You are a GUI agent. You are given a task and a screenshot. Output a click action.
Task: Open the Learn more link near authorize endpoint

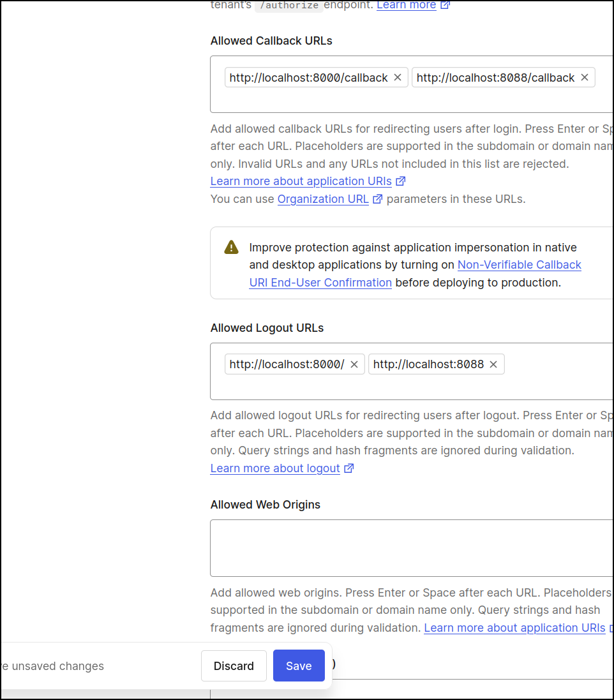click(407, 5)
